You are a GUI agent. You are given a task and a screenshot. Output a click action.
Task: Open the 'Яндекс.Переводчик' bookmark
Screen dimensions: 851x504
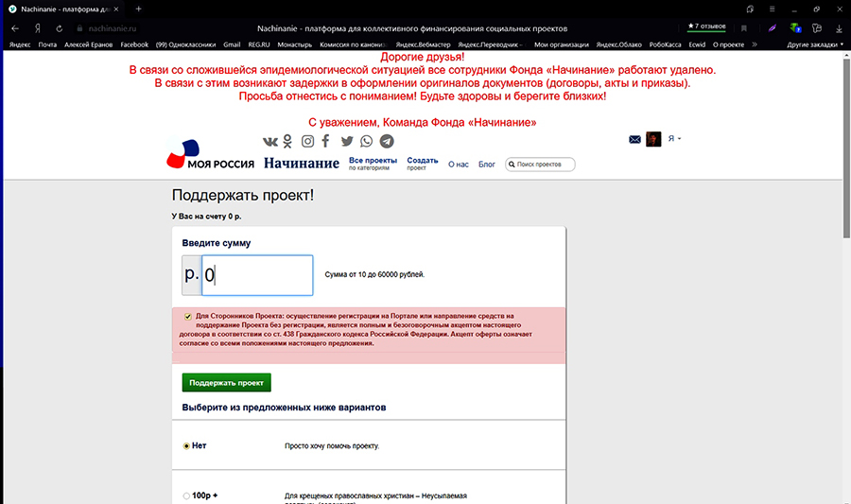click(x=490, y=44)
